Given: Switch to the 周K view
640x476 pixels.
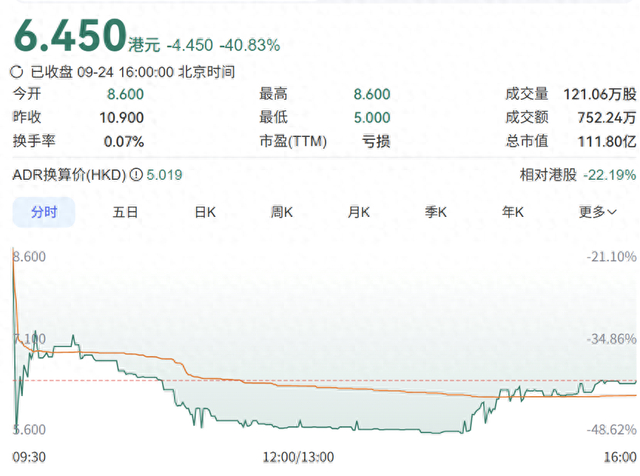Looking at the screenshot, I should (x=282, y=212).
